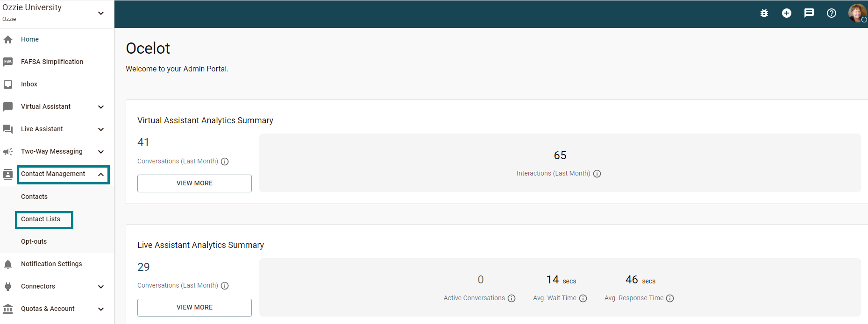Click the Welcome to your Admin Portal text
Screen dimensions: 868x324
click(x=177, y=69)
